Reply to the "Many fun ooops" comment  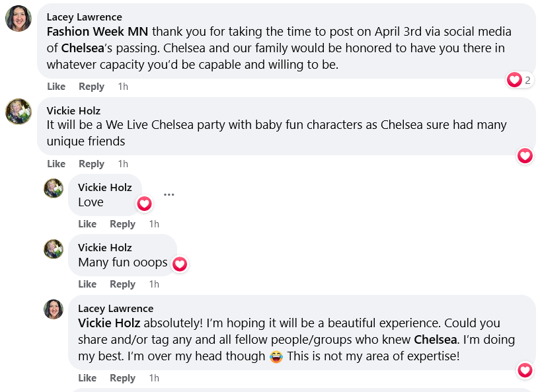click(122, 284)
